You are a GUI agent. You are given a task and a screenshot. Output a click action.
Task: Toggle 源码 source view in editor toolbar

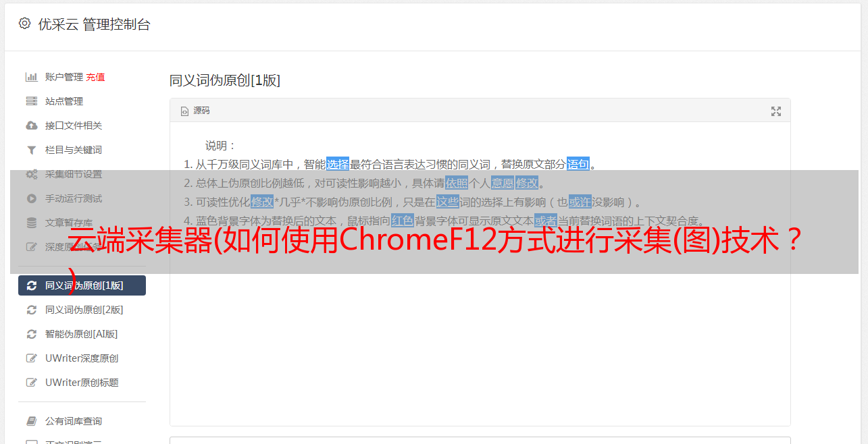pos(195,111)
